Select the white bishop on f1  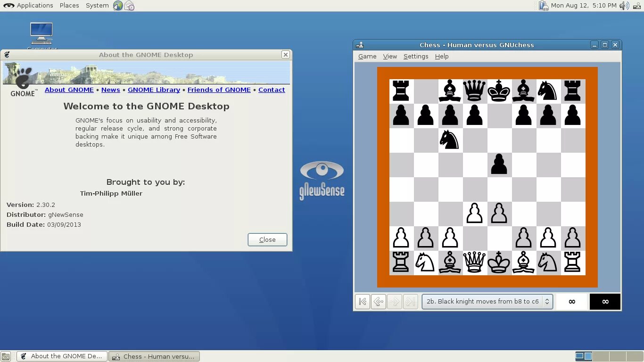point(524,263)
